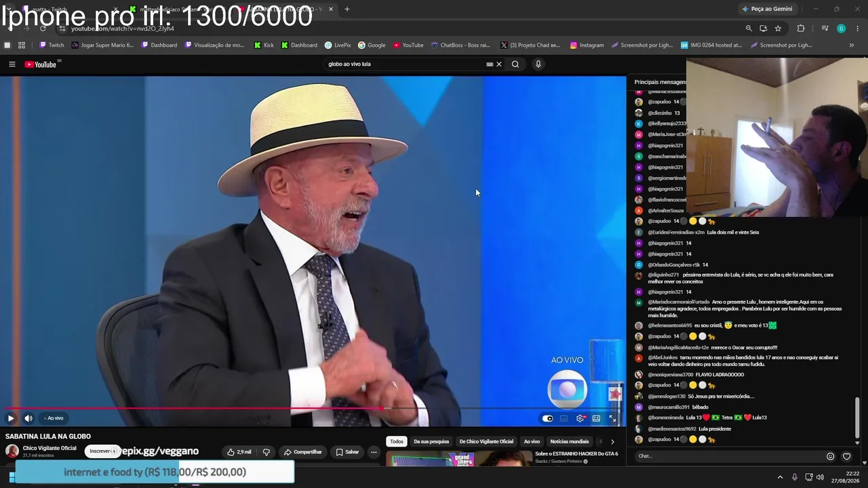Switch to theater mode
The width and height of the screenshot is (868, 488).
click(x=597, y=418)
